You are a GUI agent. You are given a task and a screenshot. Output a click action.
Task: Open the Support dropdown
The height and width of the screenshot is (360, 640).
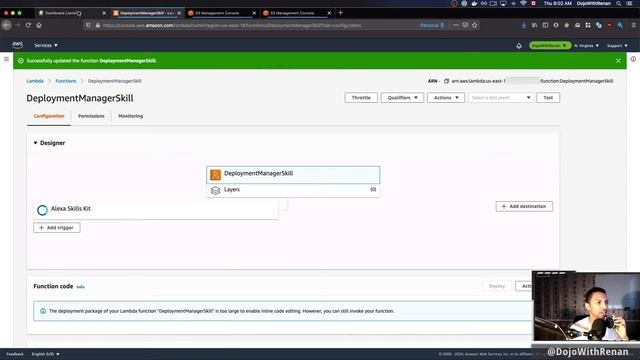pos(617,46)
